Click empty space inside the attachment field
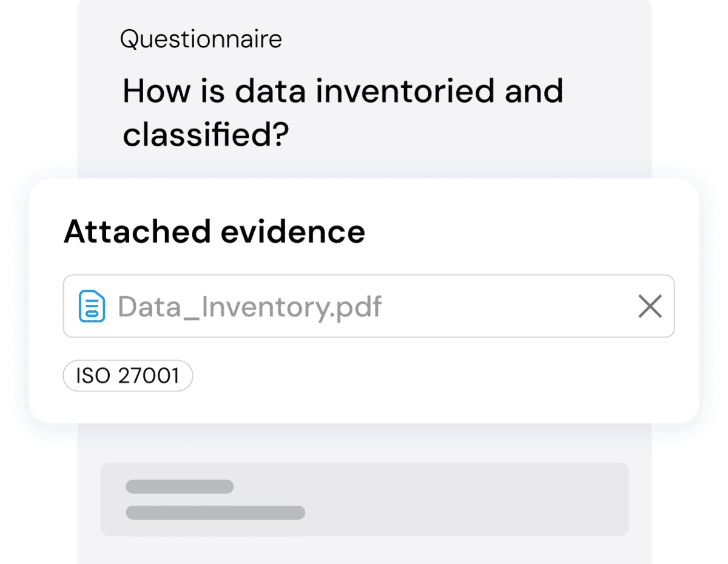 coord(504,307)
